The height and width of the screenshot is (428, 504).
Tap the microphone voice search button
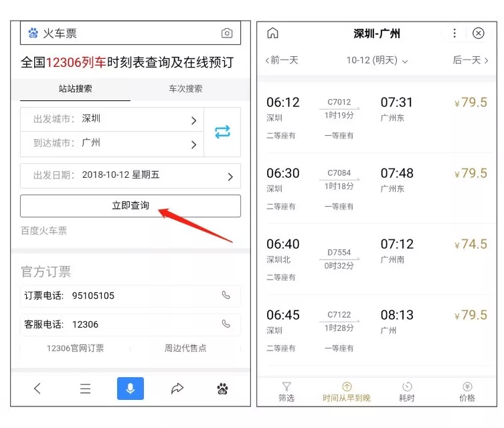coord(131,389)
